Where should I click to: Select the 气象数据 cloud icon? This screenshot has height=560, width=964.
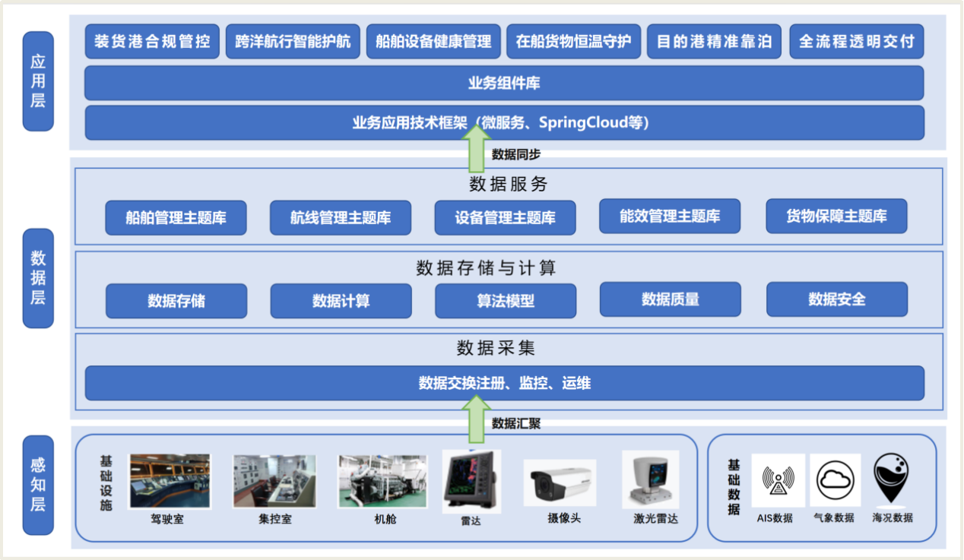(x=835, y=480)
